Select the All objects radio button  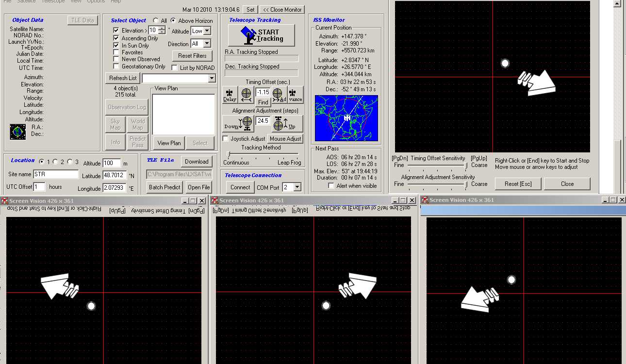click(156, 21)
